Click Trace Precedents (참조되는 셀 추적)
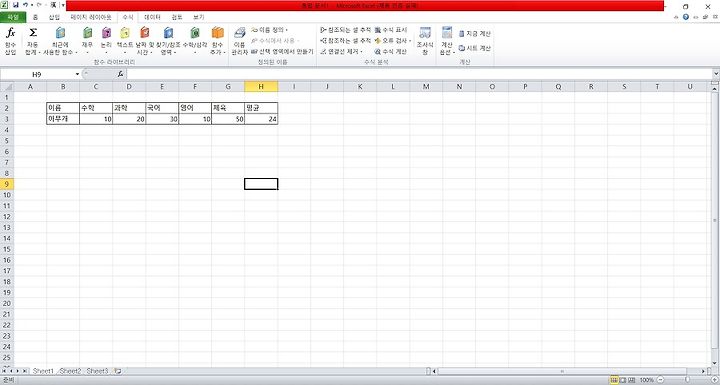Viewport: 720px width, 385px height. click(x=345, y=30)
